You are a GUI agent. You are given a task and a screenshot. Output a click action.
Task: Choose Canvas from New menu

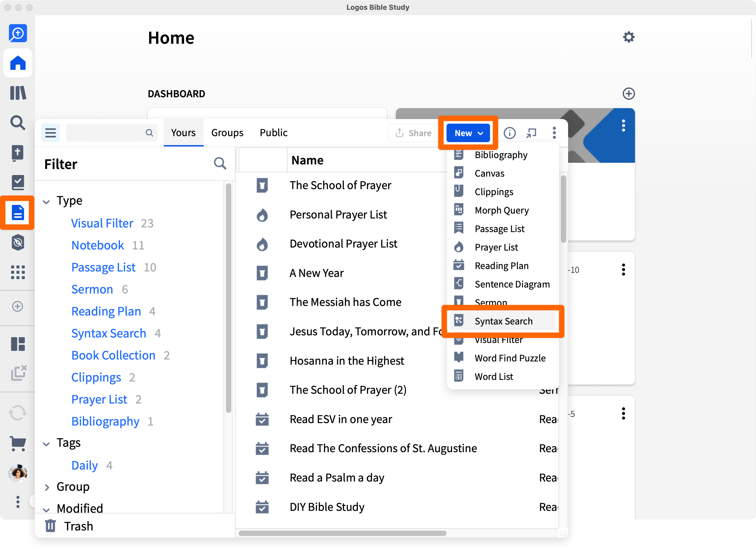point(503,173)
